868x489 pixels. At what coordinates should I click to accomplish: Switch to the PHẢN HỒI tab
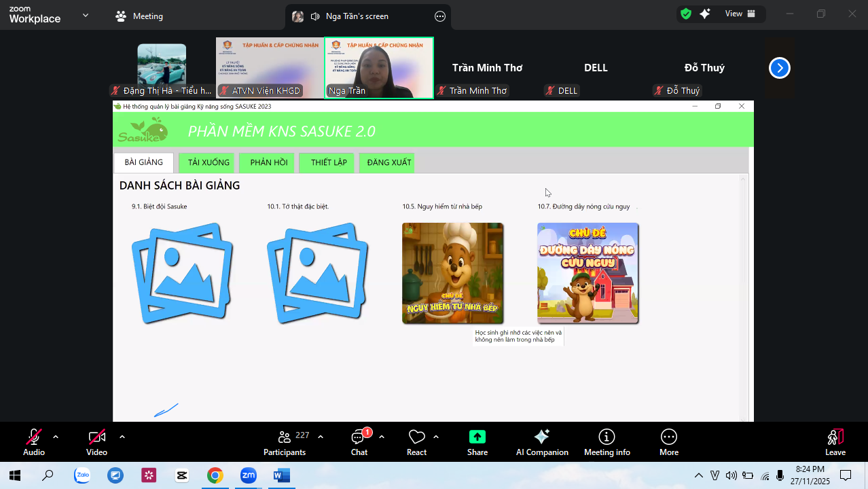(x=268, y=163)
